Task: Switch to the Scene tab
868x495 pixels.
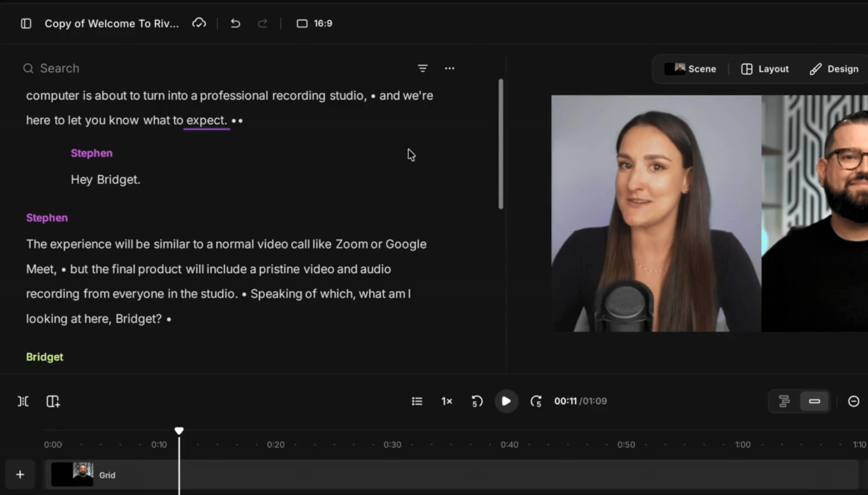Action: (x=690, y=69)
